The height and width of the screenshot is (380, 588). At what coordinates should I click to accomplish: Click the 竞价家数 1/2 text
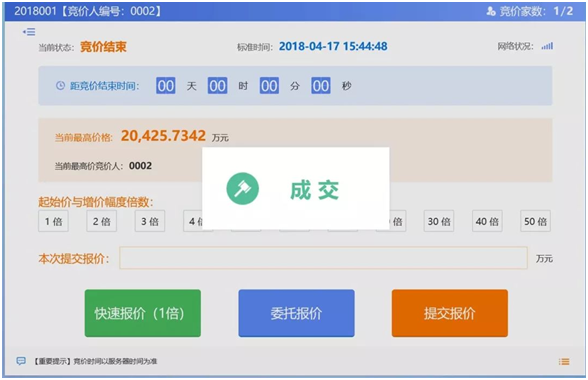click(536, 11)
